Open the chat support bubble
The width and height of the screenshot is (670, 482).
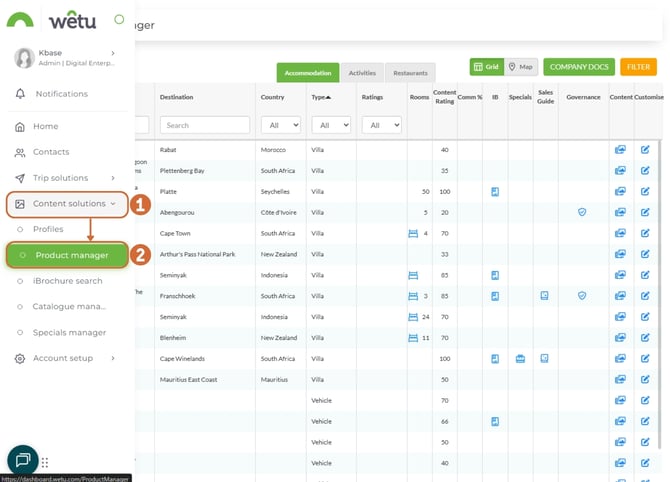pyautogui.click(x=23, y=460)
